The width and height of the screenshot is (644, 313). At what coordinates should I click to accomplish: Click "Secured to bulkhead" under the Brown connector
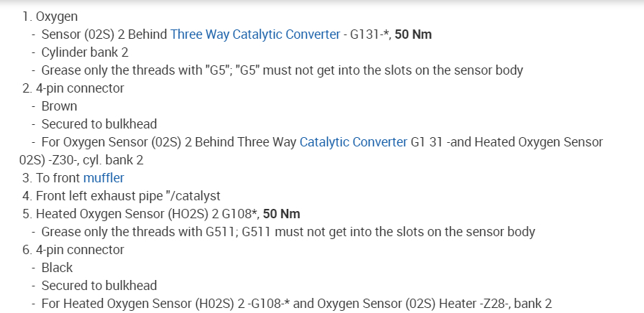[x=98, y=124]
